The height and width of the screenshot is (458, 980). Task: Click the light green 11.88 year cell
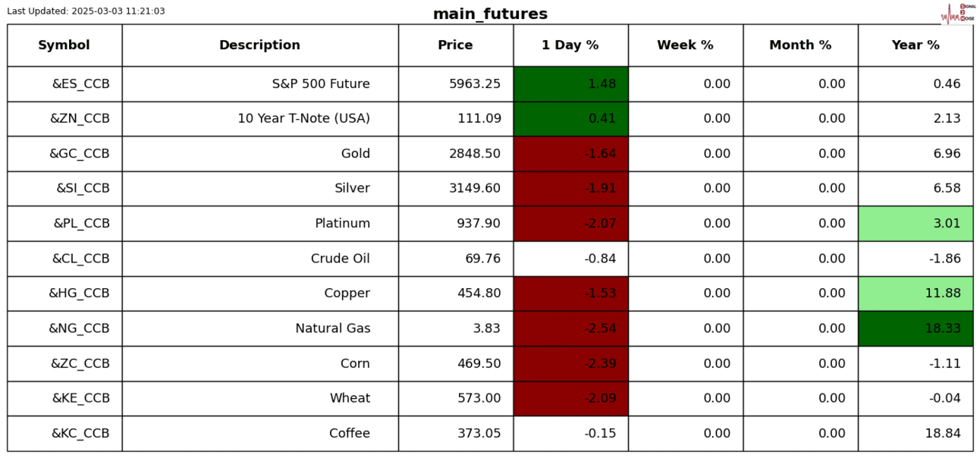tap(916, 293)
